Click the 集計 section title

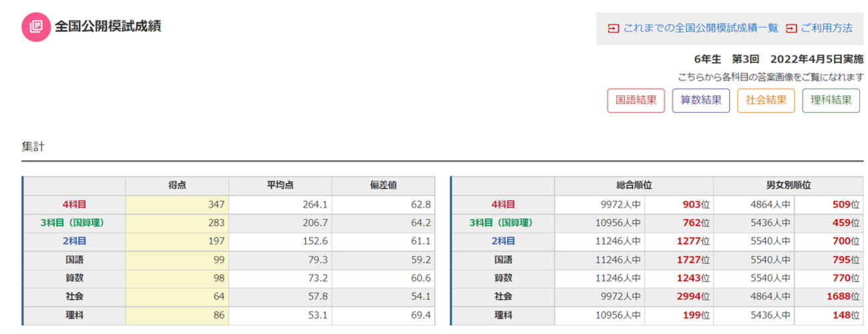tap(33, 146)
